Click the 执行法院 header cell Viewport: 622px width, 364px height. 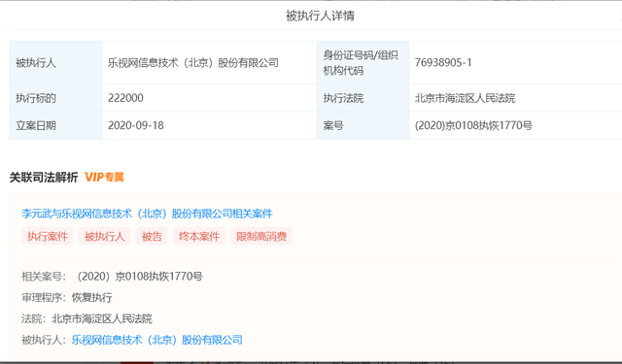coord(363,98)
